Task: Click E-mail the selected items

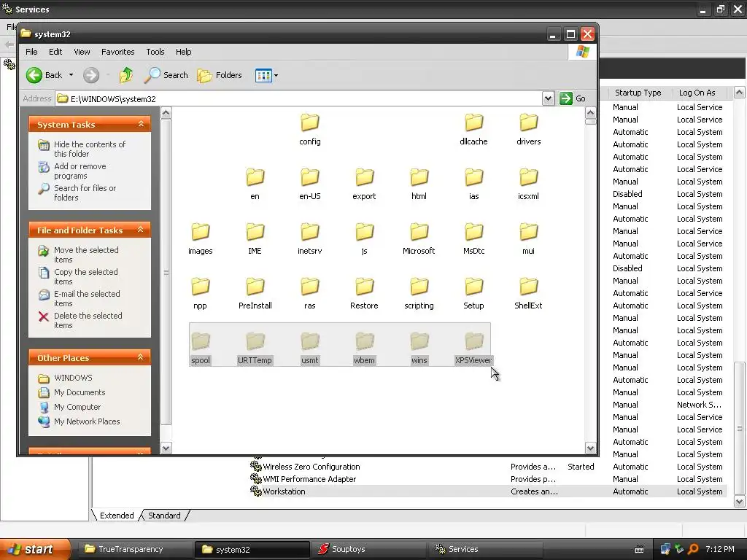Action: pyautogui.click(x=88, y=298)
